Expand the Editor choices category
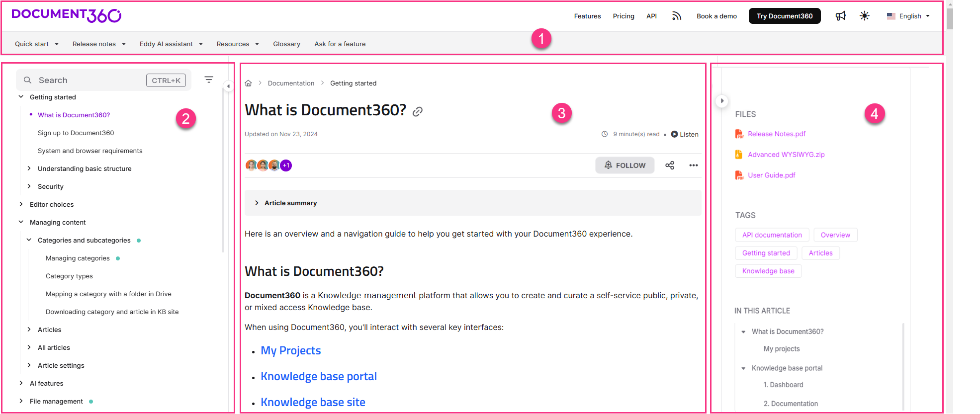Screen dimensions: 980x414 (21, 204)
